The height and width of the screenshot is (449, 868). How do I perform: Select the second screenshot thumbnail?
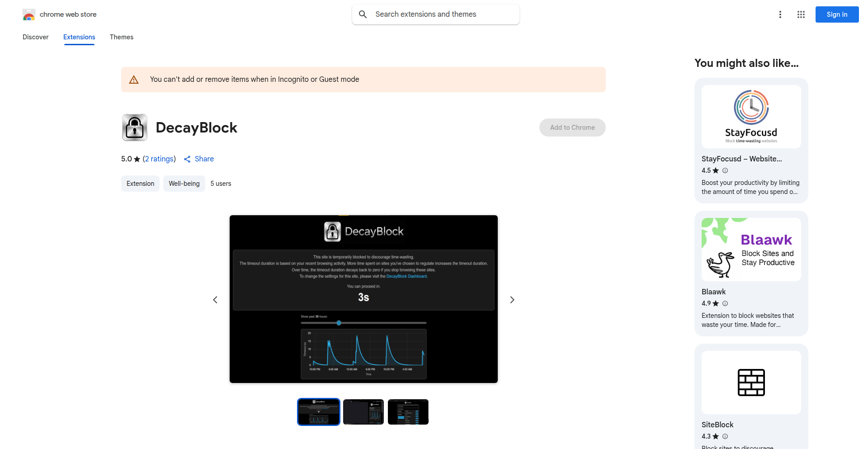click(x=363, y=412)
